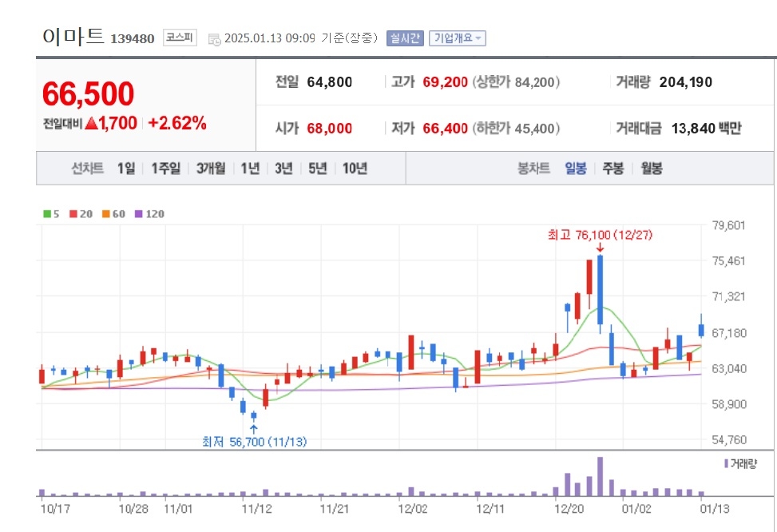Screen dimensions: 777x532
Task: Switch to the 월봉 candlestick chart
Action: [x=652, y=169]
